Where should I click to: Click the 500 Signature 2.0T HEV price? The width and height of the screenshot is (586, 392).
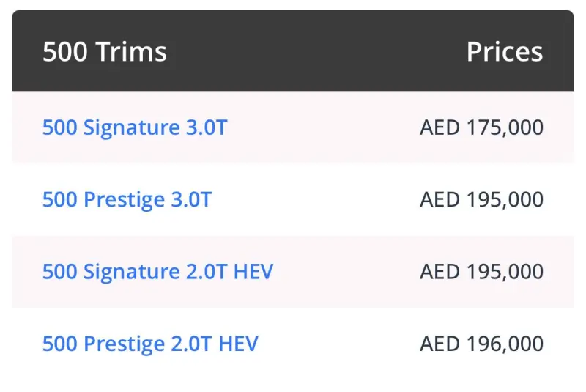(481, 272)
